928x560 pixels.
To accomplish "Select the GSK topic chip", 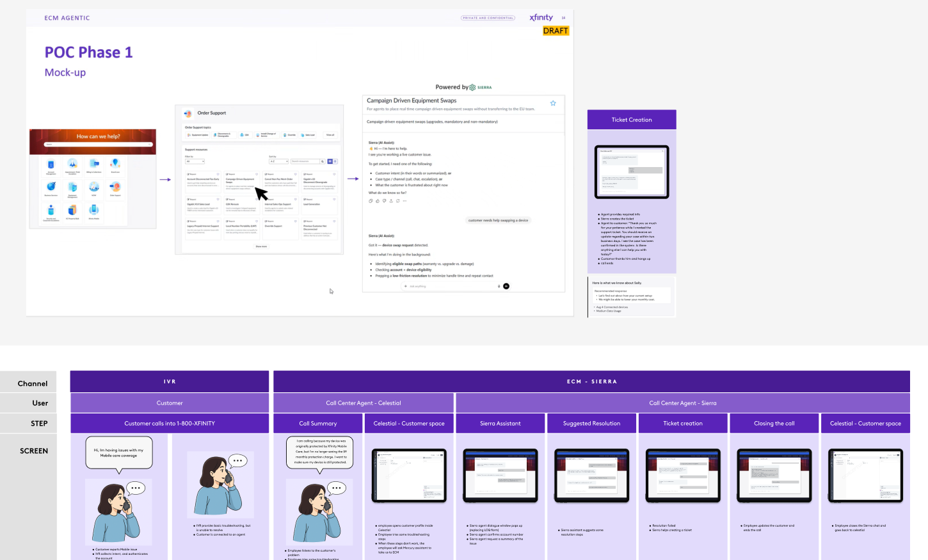I will [x=246, y=135].
